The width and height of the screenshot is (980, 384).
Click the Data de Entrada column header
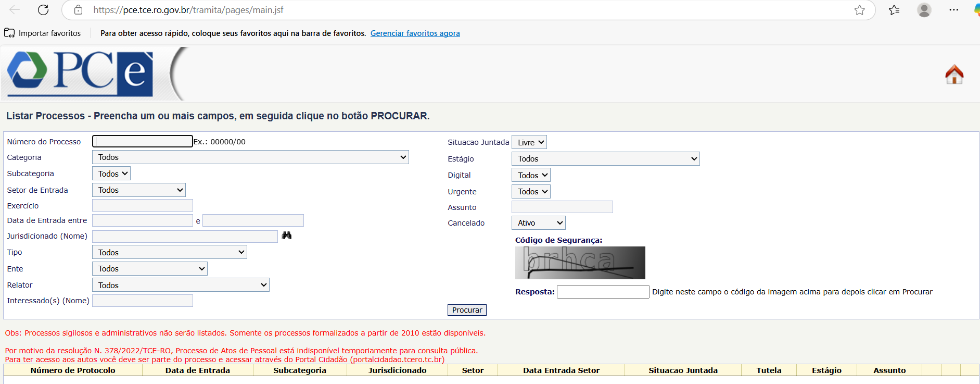coord(197,370)
